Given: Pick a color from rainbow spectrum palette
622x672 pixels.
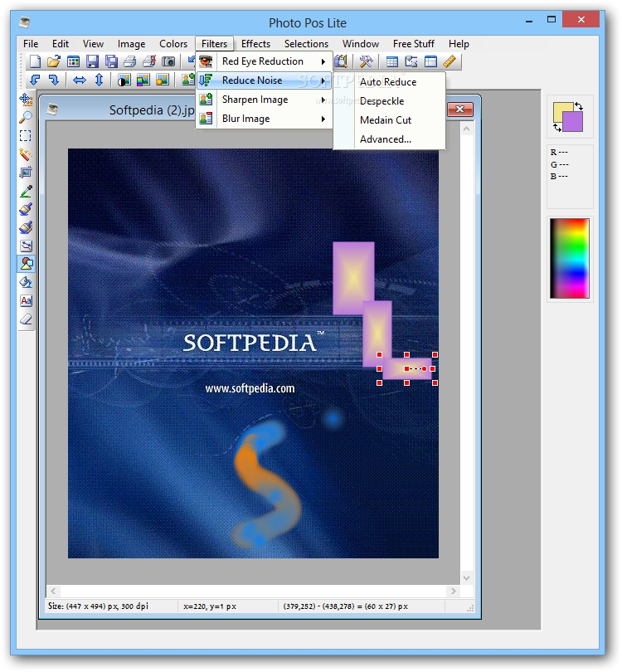Looking at the screenshot, I should 570,258.
